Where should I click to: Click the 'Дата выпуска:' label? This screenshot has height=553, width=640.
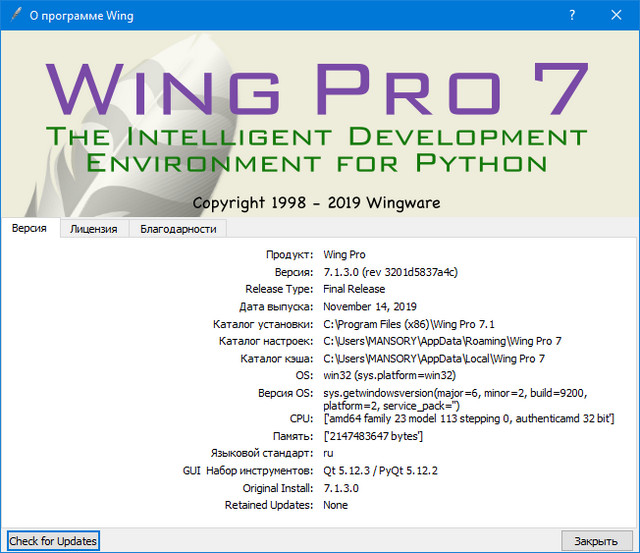pyautogui.click(x=276, y=306)
